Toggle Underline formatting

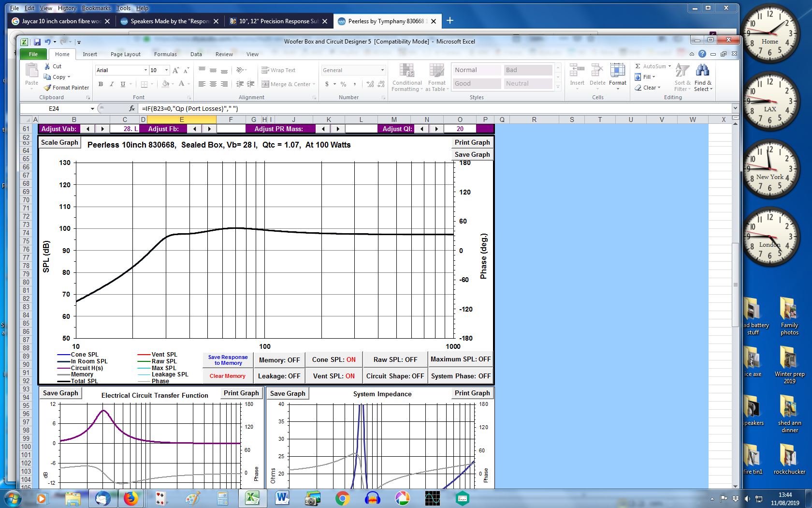[123, 84]
